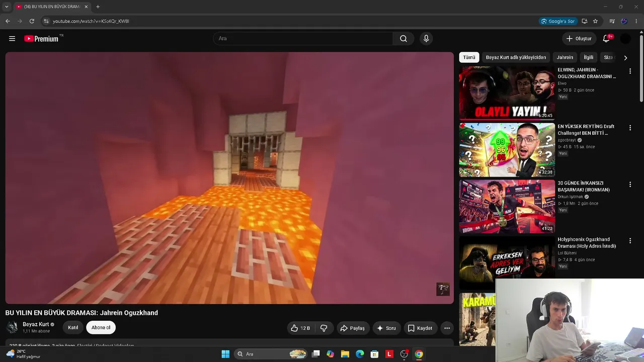Open the notifications bell
This screenshot has width=644, height=362.
point(606,39)
